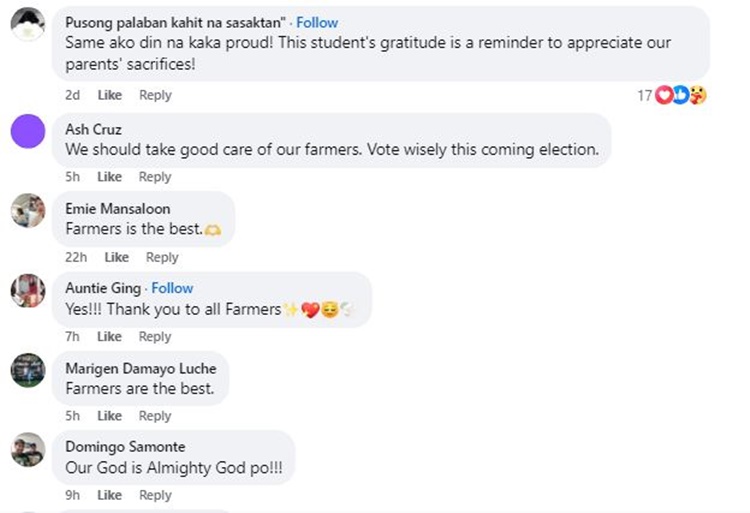Like Emie Mansaloon's comment
Screen dimensions: 750x513
[x=116, y=257]
